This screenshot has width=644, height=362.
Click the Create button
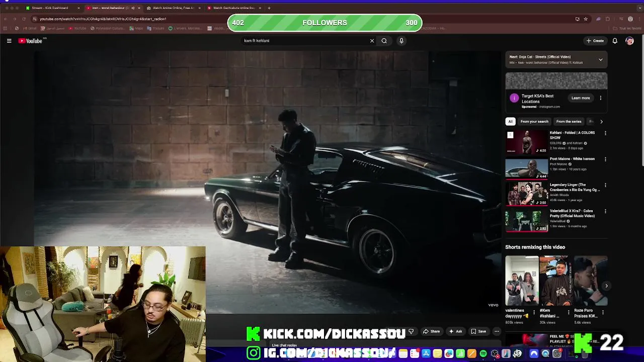(595, 41)
